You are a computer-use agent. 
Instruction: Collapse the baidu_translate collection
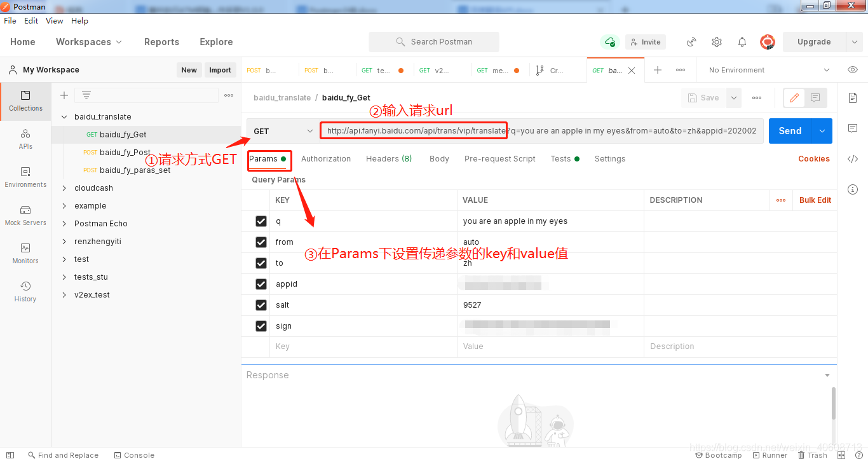64,117
